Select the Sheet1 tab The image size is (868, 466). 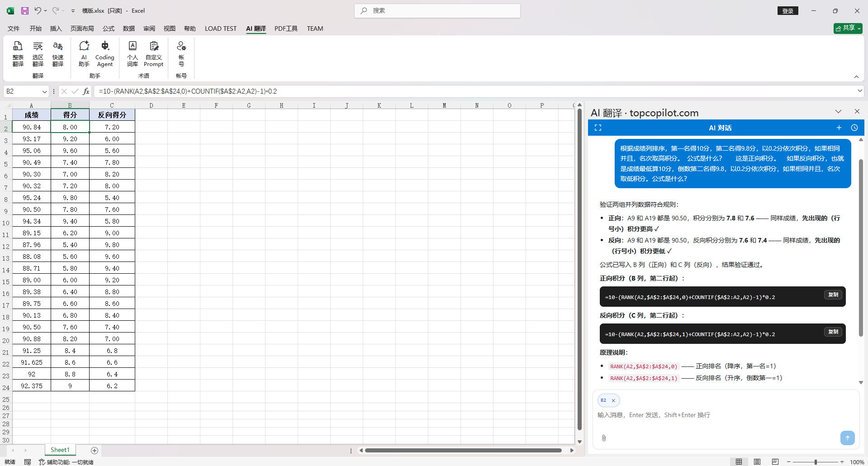point(60,450)
